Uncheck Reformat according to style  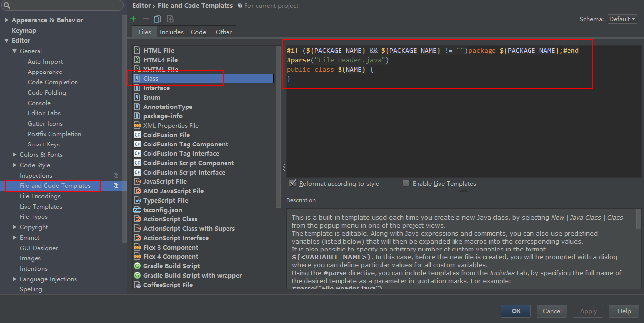[293, 184]
